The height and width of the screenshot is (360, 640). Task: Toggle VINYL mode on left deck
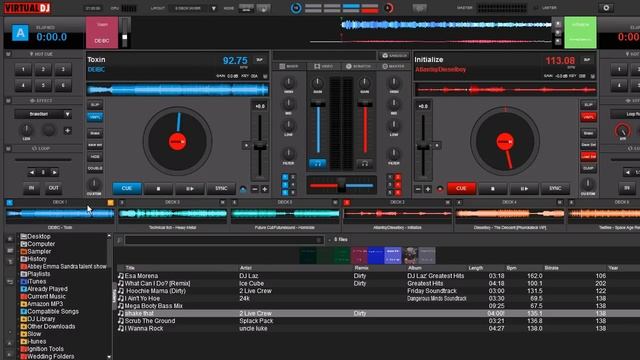[95, 117]
